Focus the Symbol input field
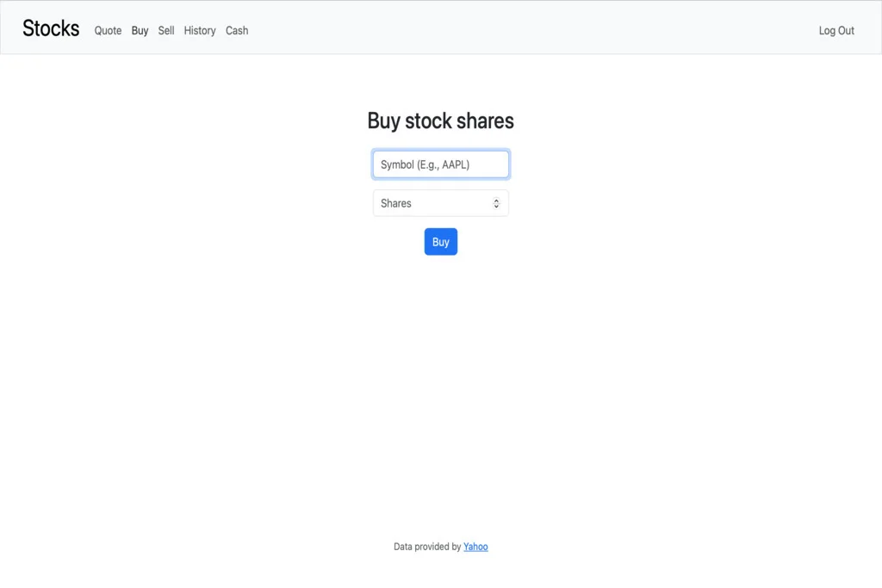Image resolution: width=882 pixels, height=588 pixels. [x=440, y=164]
